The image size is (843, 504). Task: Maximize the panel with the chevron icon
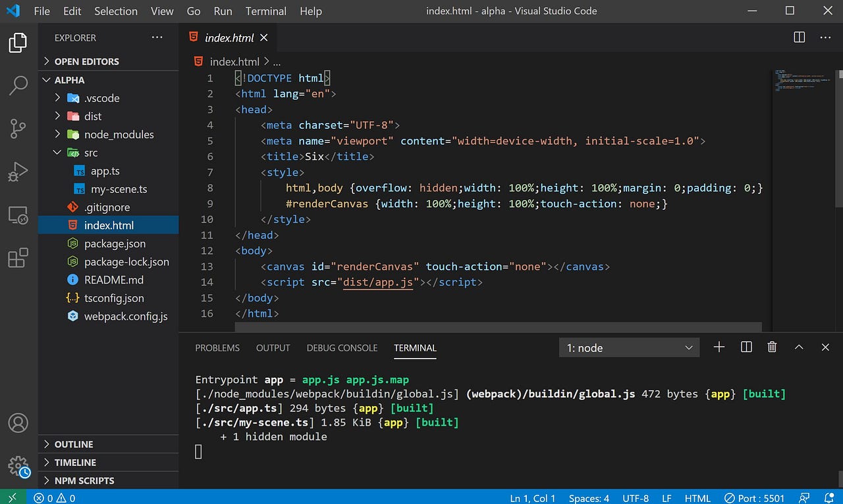799,347
